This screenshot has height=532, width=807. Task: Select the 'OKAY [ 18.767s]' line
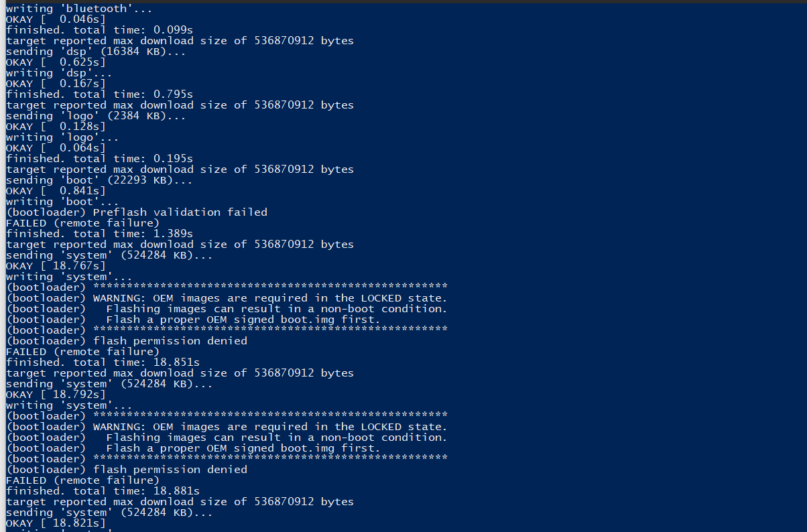pos(56,266)
